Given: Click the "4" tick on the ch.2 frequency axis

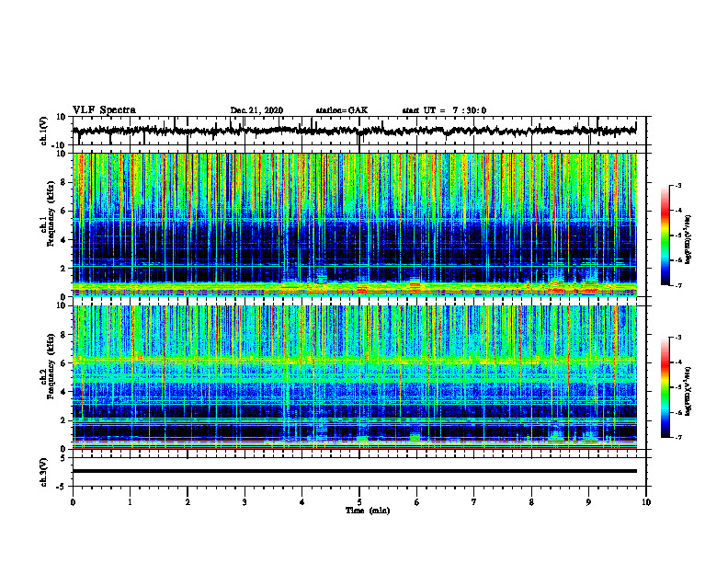Looking at the screenshot, I should click(x=63, y=392).
